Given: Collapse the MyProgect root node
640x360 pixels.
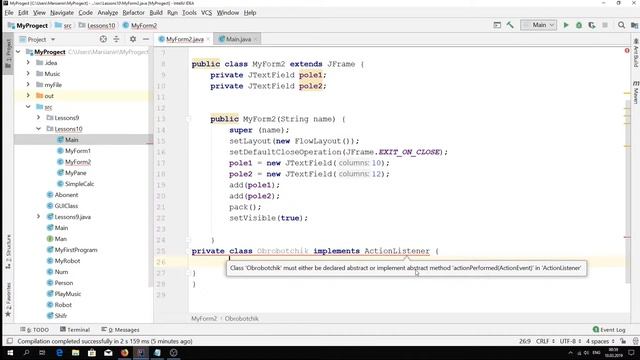Looking at the screenshot, I should click(18, 52).
